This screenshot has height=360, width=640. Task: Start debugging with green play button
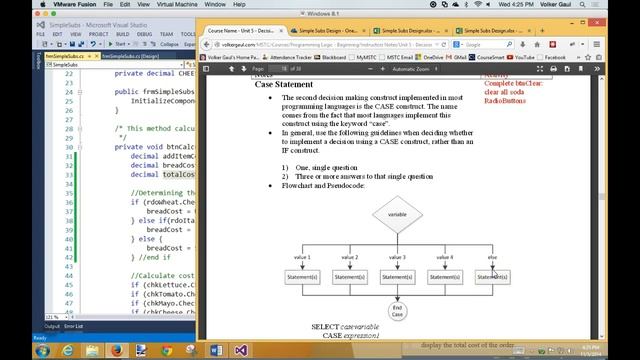tap(110, 44)
